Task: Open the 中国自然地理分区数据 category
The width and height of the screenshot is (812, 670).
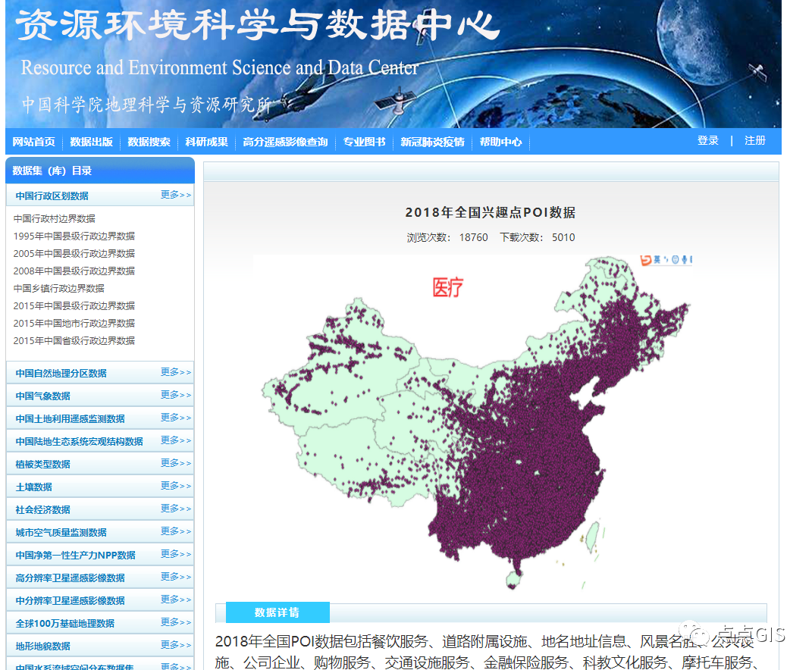Action: click(x=61, y=374)
